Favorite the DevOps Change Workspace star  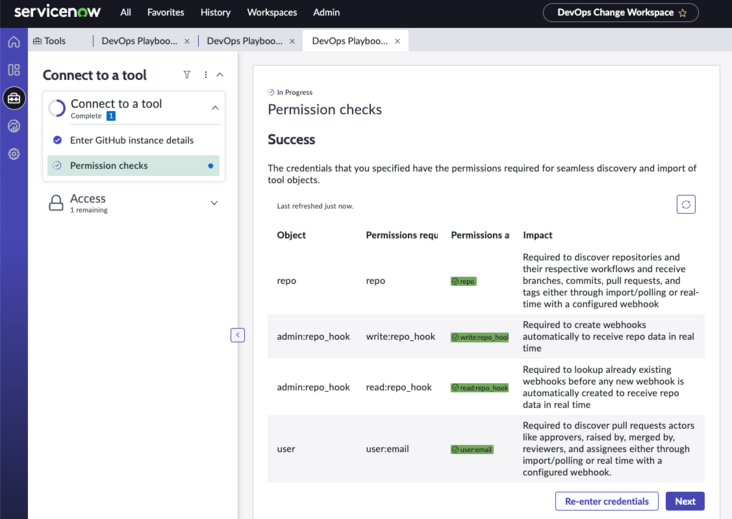pos(683,13)
